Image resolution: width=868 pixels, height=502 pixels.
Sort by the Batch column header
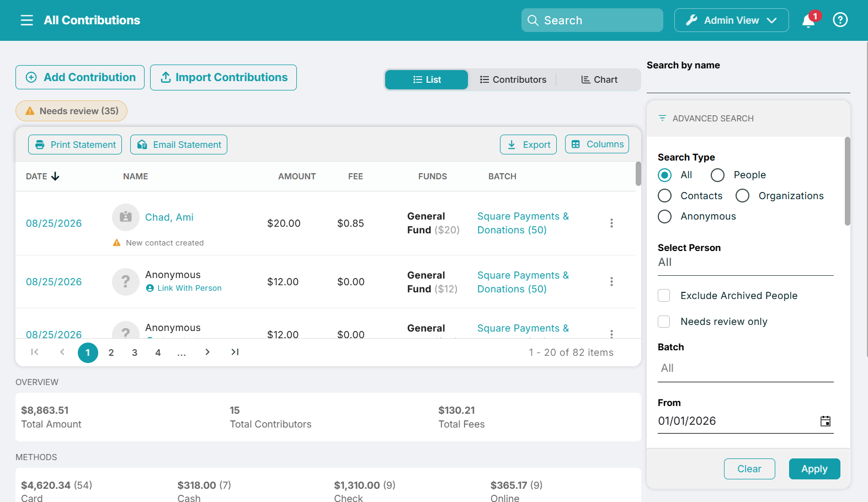pos(502,177)
